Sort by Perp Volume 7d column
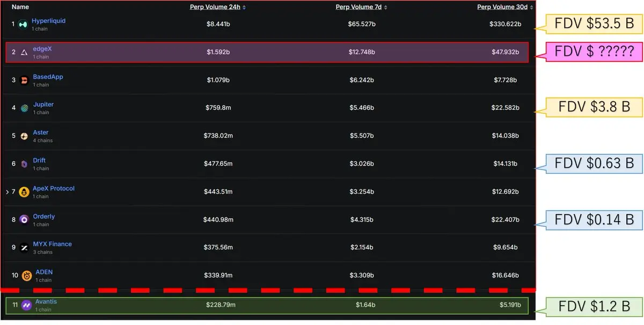Screen dimensions: 644x325 coord(362,7)
